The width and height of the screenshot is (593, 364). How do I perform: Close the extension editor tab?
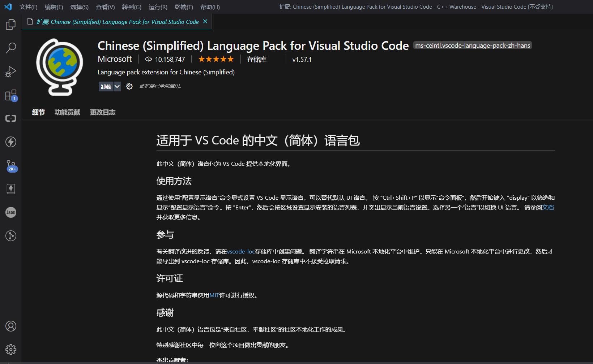[205, 22]
